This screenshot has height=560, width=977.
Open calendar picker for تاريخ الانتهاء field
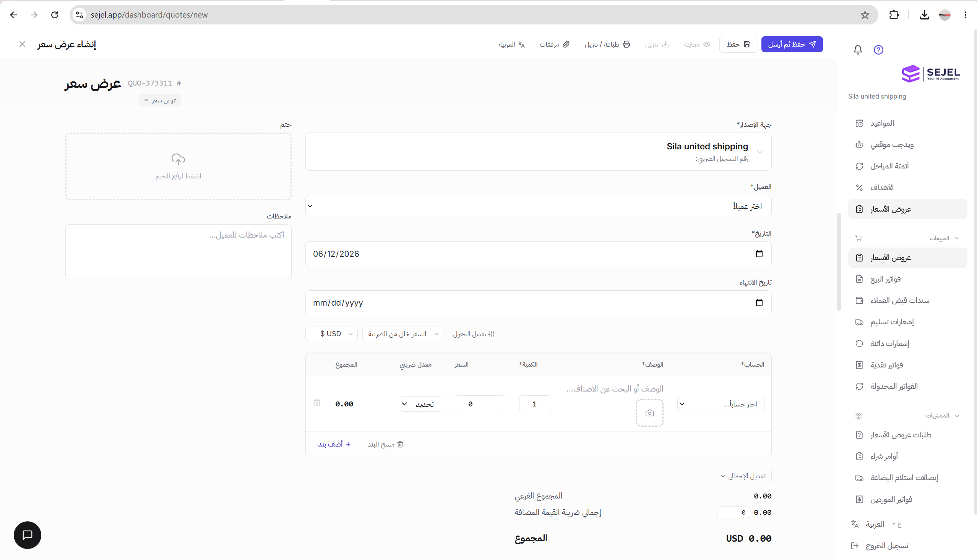759,302
